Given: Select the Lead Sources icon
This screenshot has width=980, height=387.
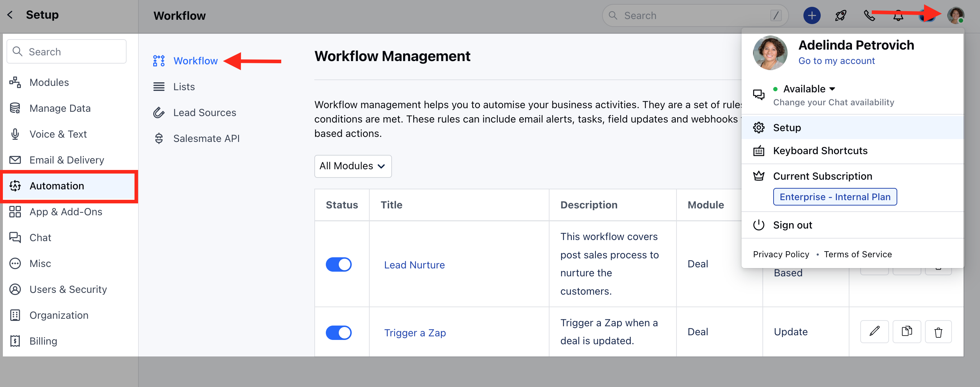Looking at the screenshot, I should pyautogui.click(x=159, y=112).
